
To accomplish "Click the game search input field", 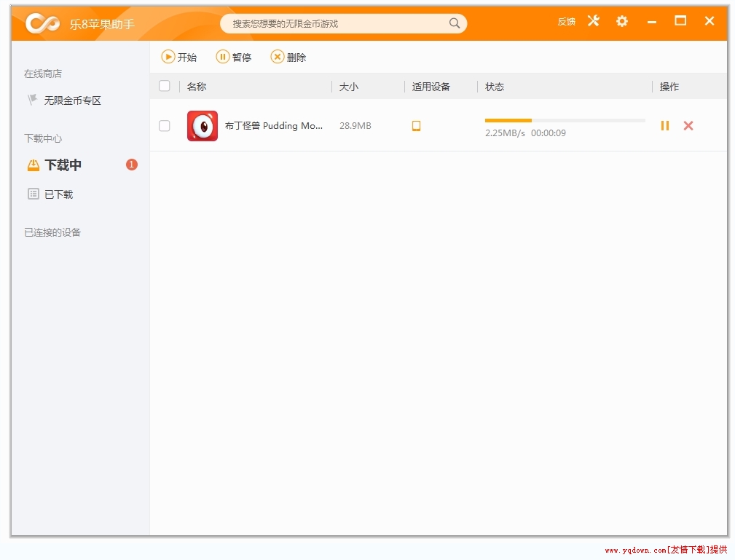I will click(x=335, y=23).
